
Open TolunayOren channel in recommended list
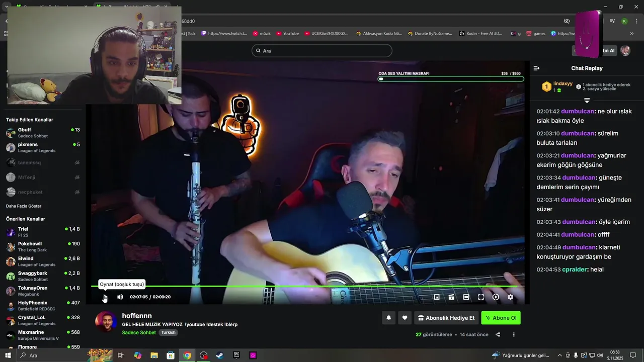coord(43,291)
